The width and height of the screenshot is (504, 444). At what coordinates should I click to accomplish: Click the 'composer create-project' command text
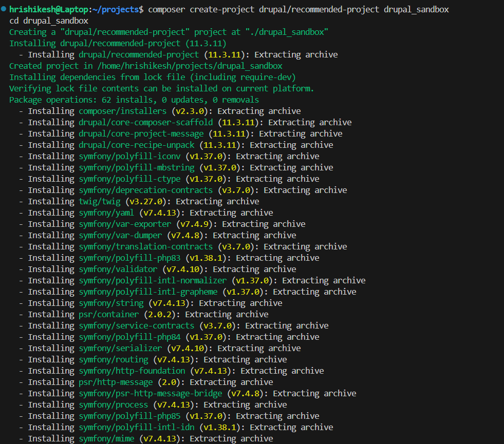[201, 10]
